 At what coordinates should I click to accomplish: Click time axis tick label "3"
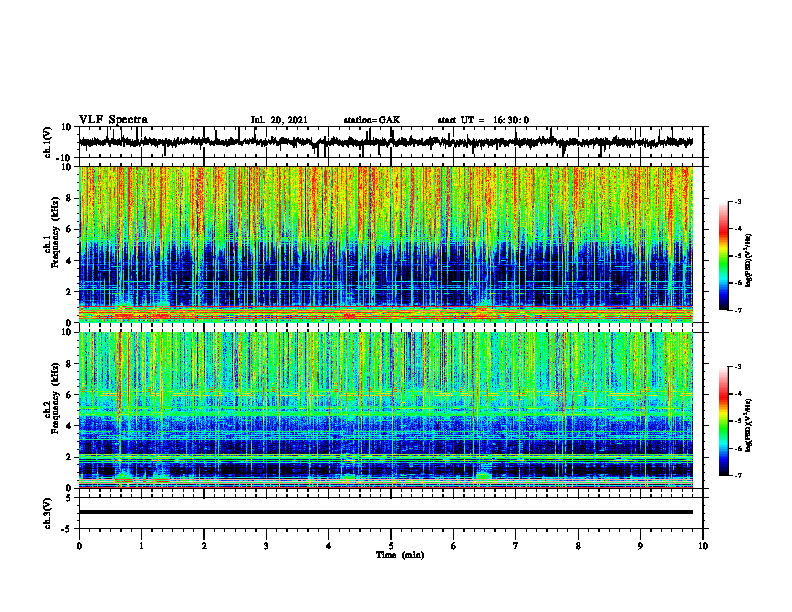266,546
